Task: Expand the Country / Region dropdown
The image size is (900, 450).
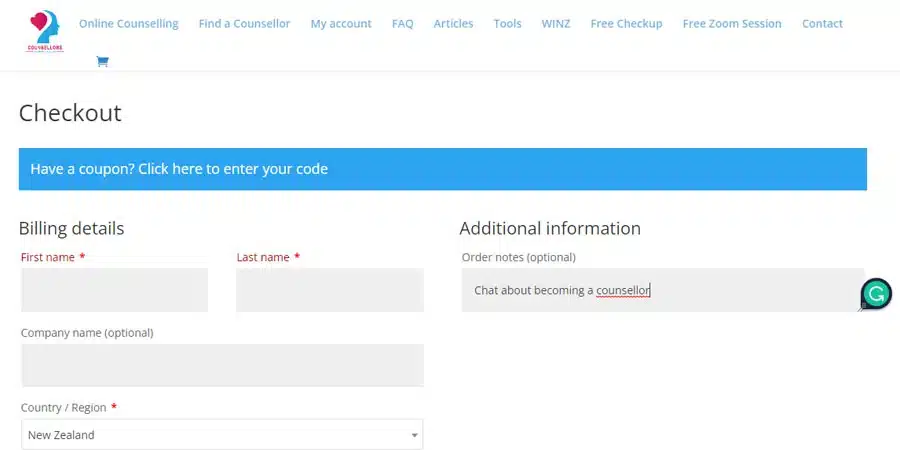Action: point(220,435)
